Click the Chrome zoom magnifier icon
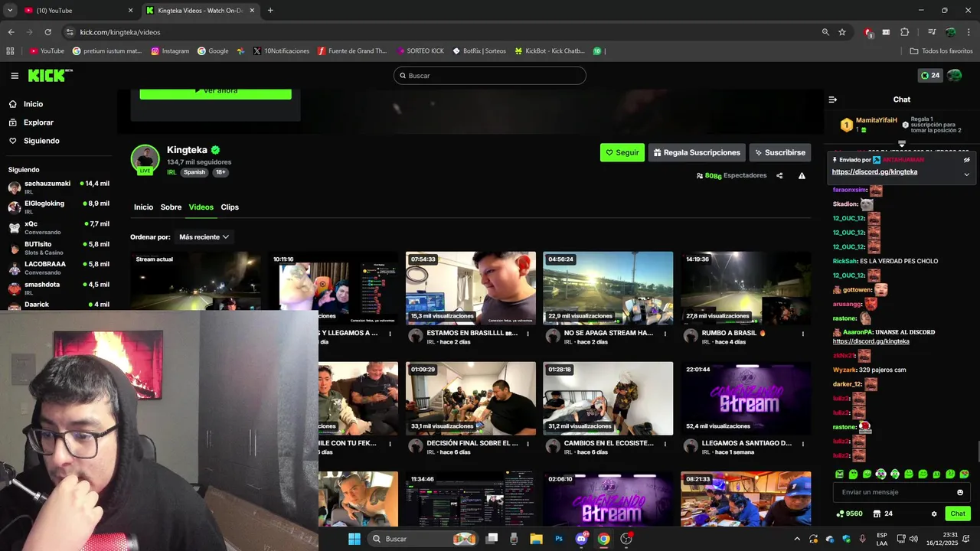The width and height of the screenshot is (980, 551). (x=825, y=32)
